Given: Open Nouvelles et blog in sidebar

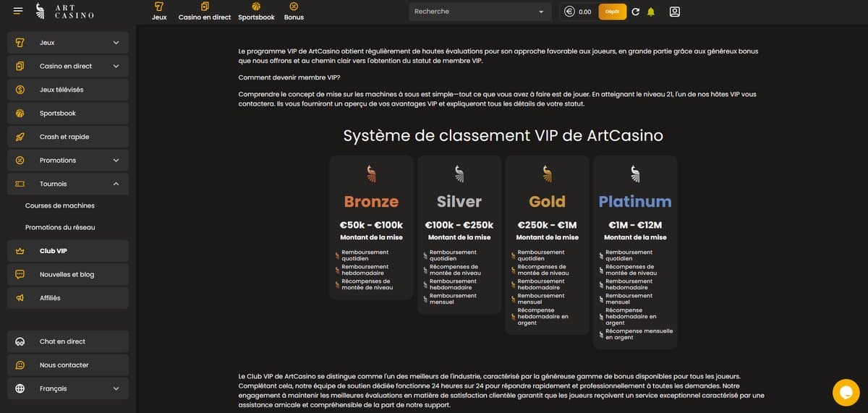Looking at the screenshot, I should click(68, 274).
